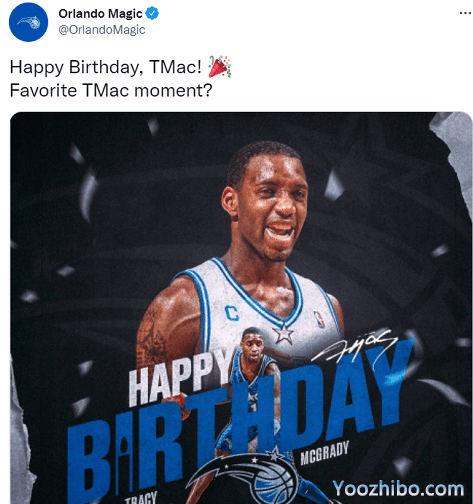Click the 'Favorite TMac moment?' text line
This screenshot has height=504, width=473.
(111, 90)
